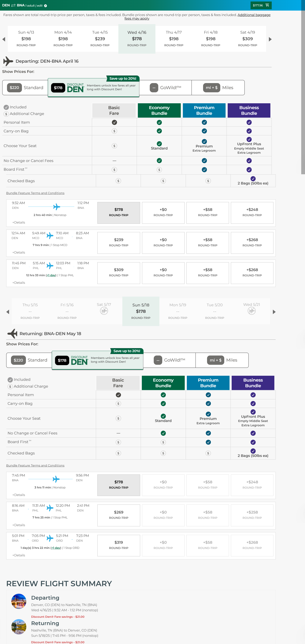Click Checked Bags checkmark under departing Business Bundle
This screenshot has height=644, width=305.
[x=253, y=178]
